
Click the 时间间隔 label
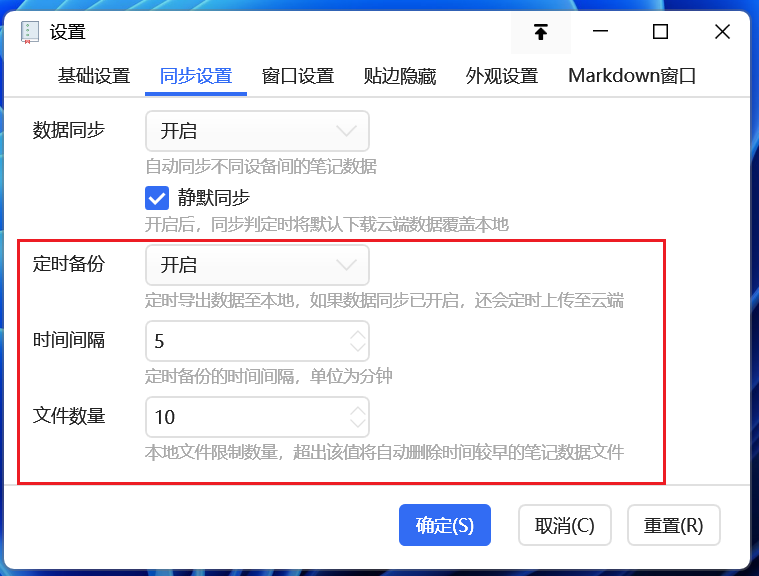click(x=69, y=340)
